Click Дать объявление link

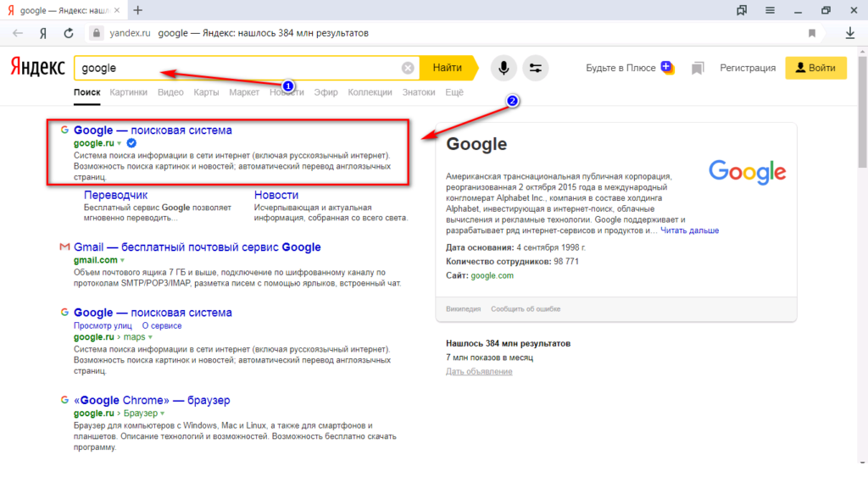point(479,371)
